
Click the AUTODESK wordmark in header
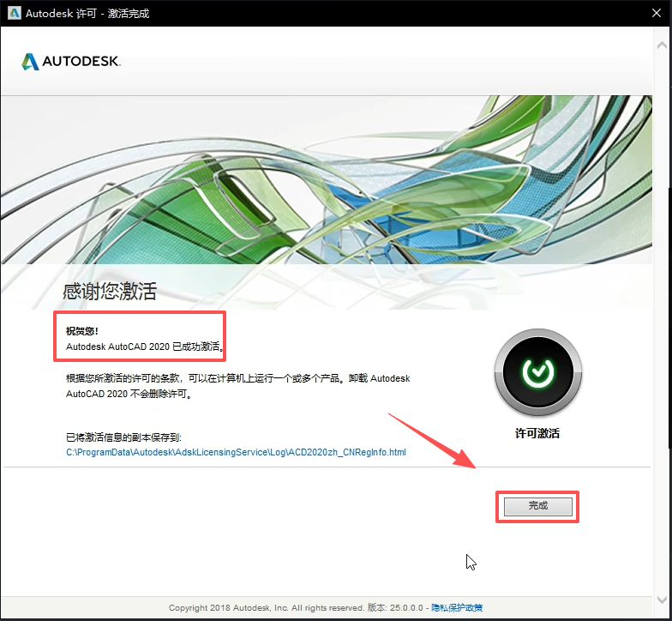pos(81,62)
